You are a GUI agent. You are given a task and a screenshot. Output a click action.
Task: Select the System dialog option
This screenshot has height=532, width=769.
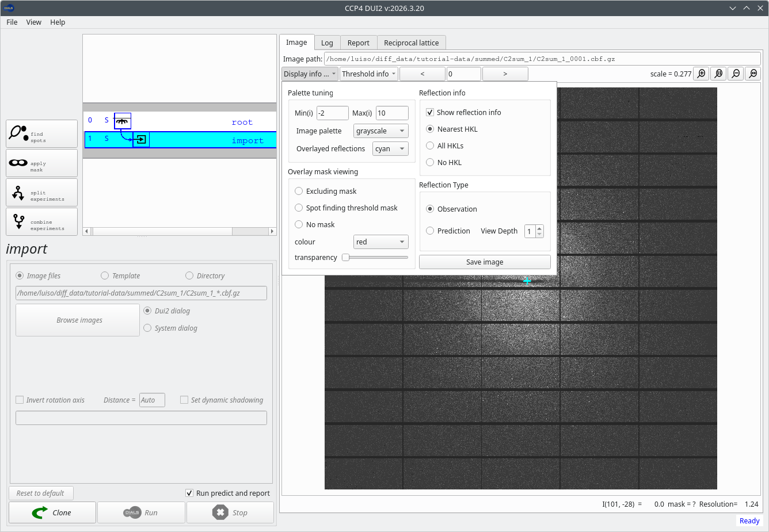(147, 328)
